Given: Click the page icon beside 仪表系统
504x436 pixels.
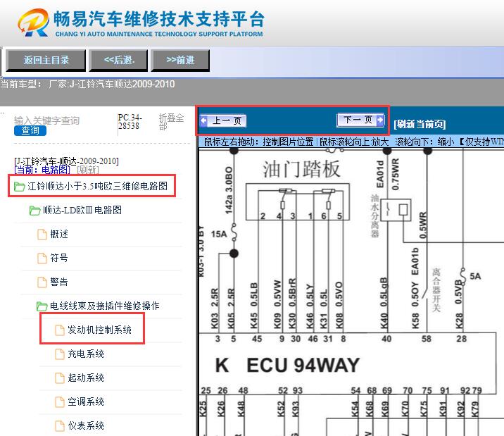Looking at the screenshot, I should point(60,426).
